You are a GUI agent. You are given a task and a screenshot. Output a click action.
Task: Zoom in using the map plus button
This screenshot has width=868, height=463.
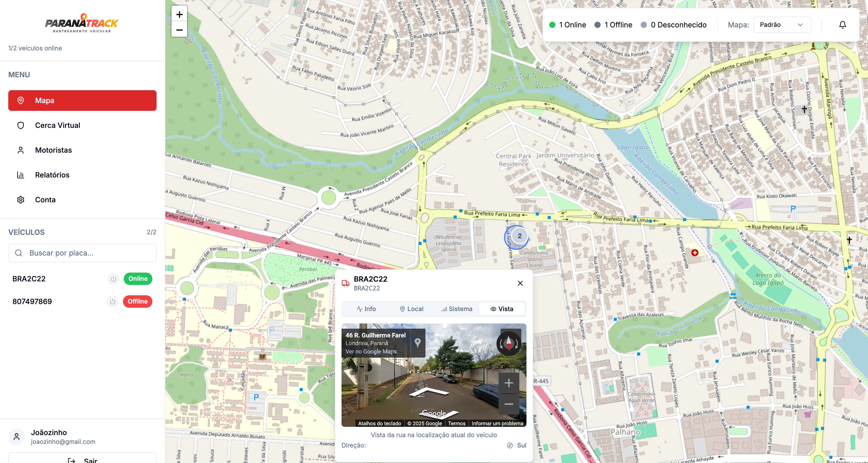pos(179,14)
